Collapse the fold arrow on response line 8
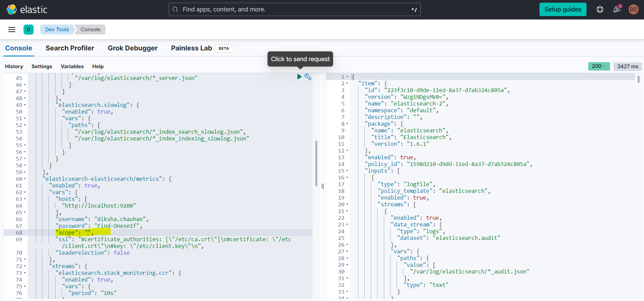The width and height of the screenshot is (644, 301). point(347,124)
